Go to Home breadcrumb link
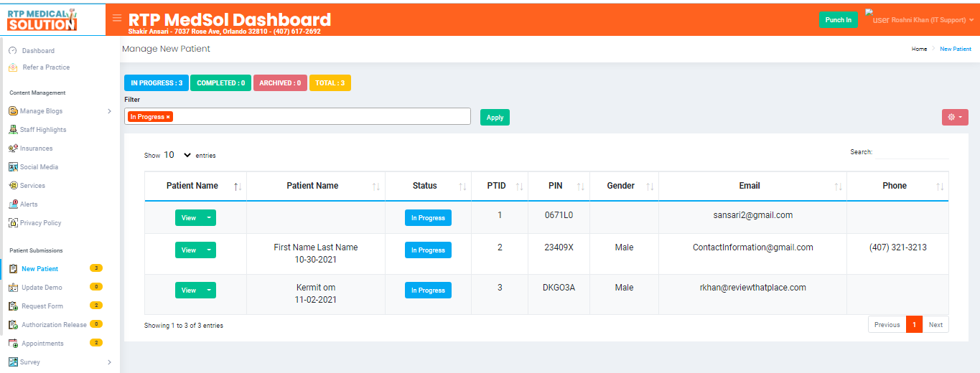This screenshot has width=980, height=373. [919, 49]
